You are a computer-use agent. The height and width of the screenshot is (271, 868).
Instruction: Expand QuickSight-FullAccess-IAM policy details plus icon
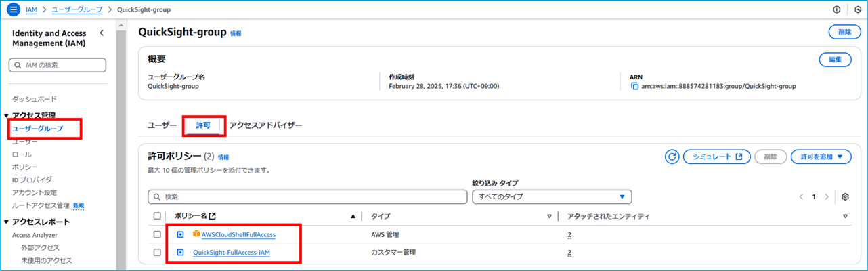(x=180, y=253)
